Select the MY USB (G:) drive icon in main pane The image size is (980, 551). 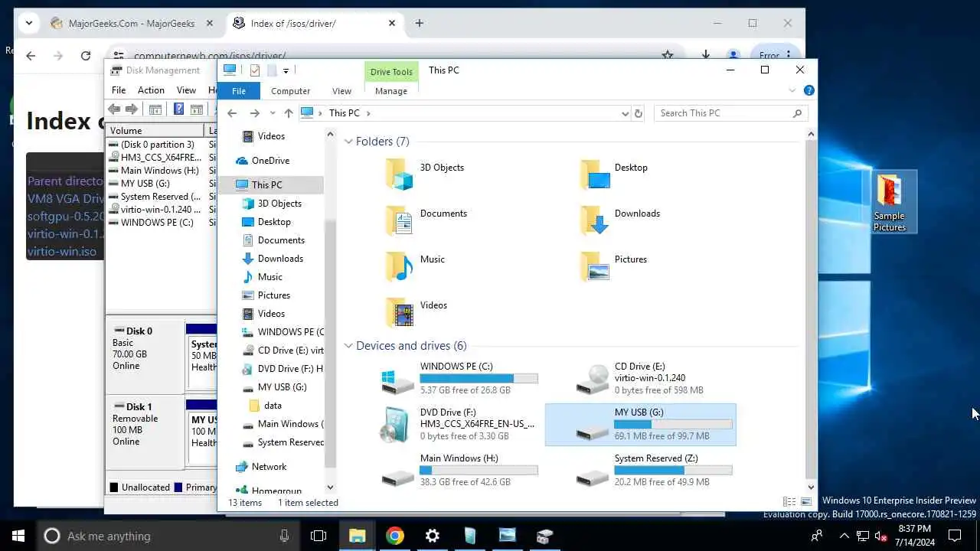tap(593, 431)
